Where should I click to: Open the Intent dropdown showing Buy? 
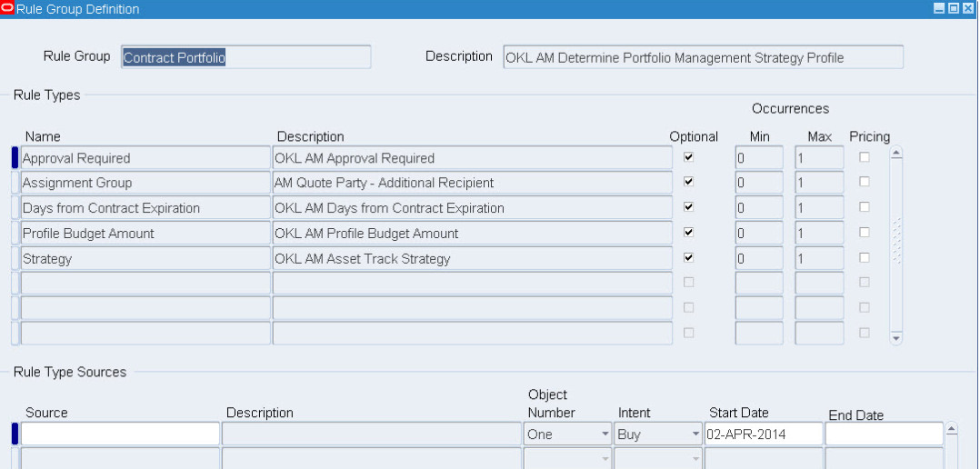coord(658,434)
